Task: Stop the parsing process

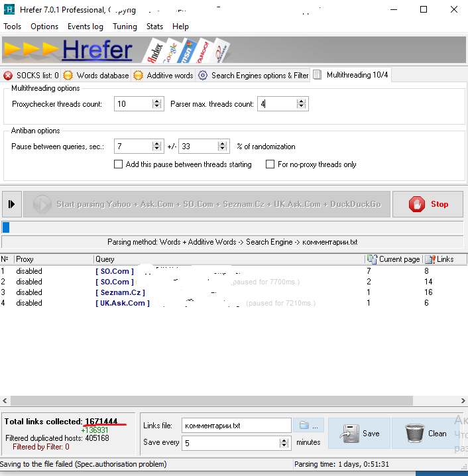Action: coord(428,204)
